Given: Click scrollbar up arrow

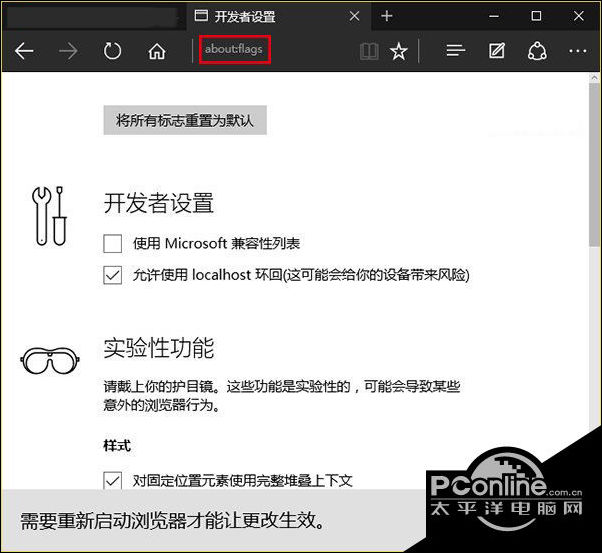Looking at the screenshot, I should coord(595,78).
